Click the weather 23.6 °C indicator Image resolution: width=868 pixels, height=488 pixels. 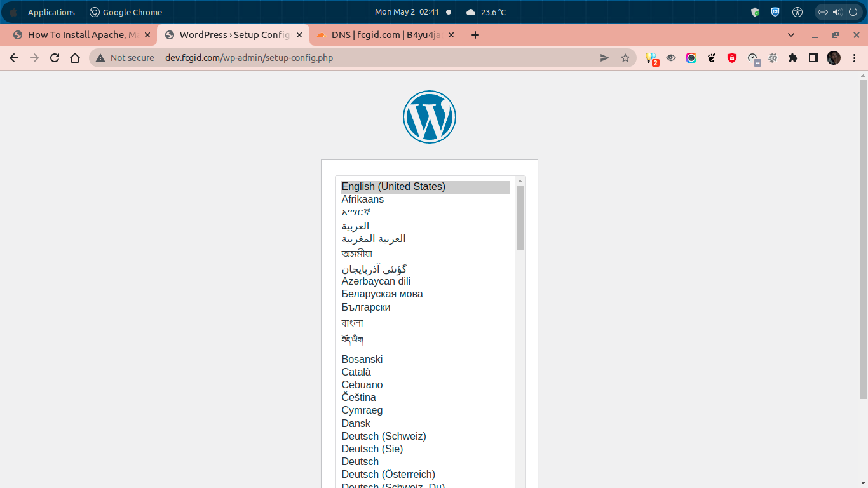click(486, 12)
